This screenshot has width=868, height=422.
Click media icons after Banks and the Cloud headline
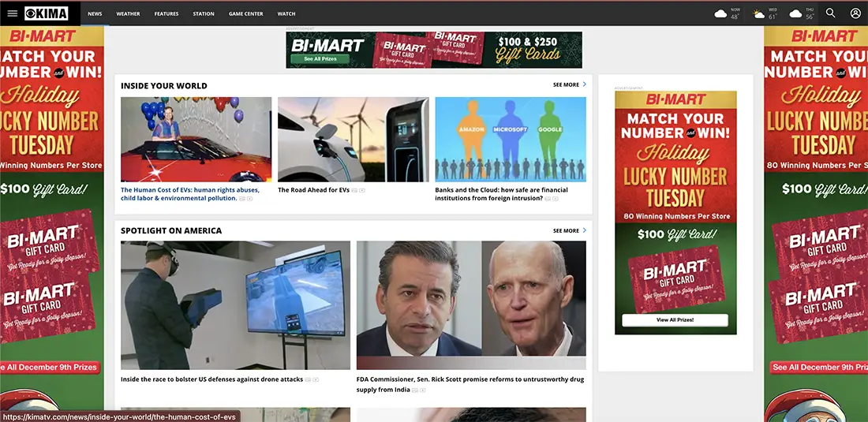pos(552,199)
